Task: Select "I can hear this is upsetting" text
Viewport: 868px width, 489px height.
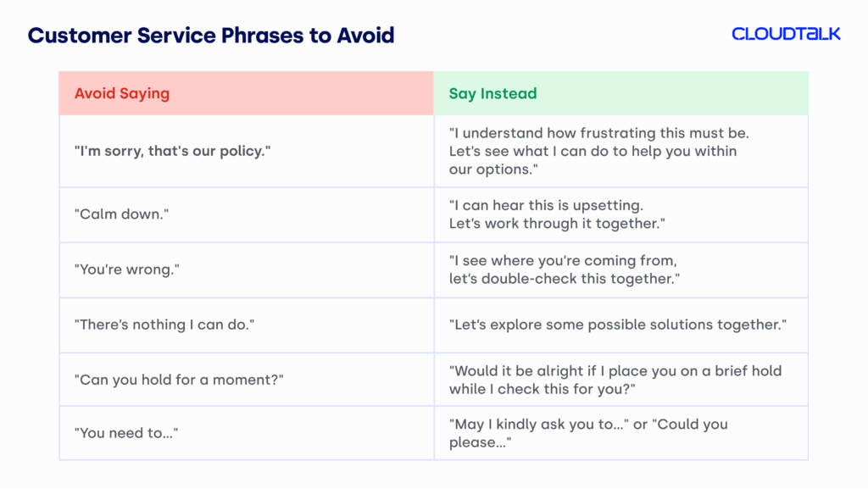Action: [x=559, y=206]
